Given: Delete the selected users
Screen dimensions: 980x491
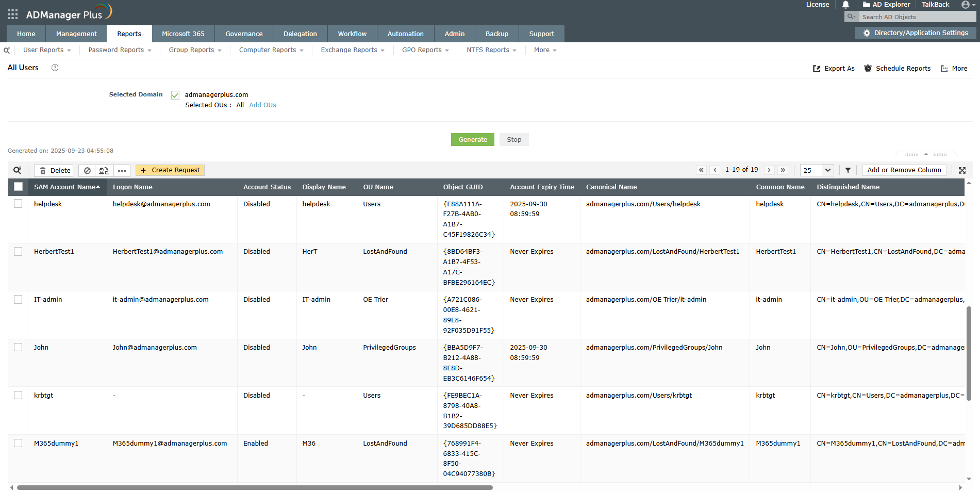Looking at the screenshot, I should point(54,170).
